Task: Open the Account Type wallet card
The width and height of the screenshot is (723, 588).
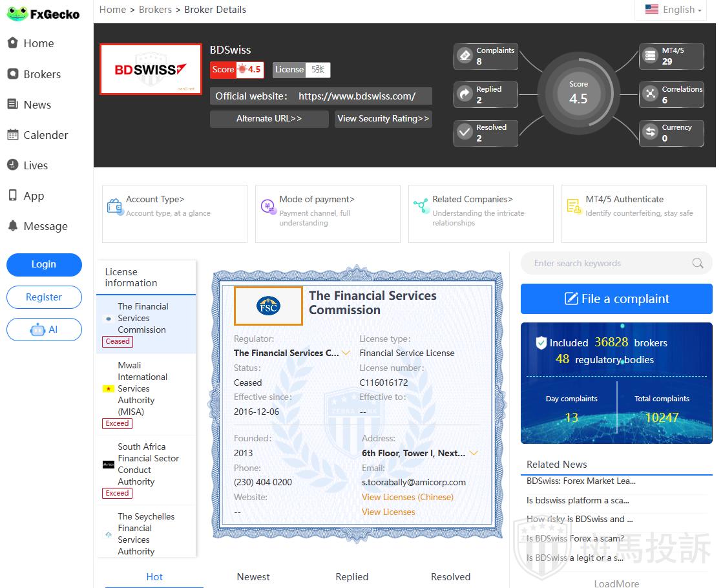Action: 174,213
